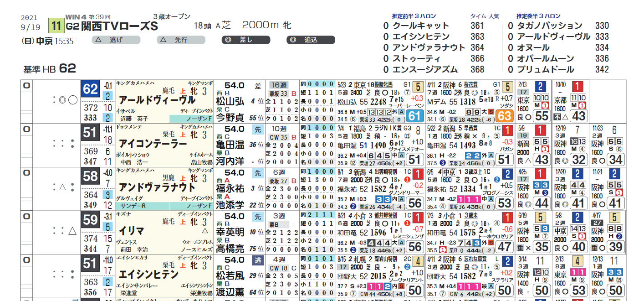Tick the checkbox in the アンドヴァラナウト row

(x=27, y=173)
